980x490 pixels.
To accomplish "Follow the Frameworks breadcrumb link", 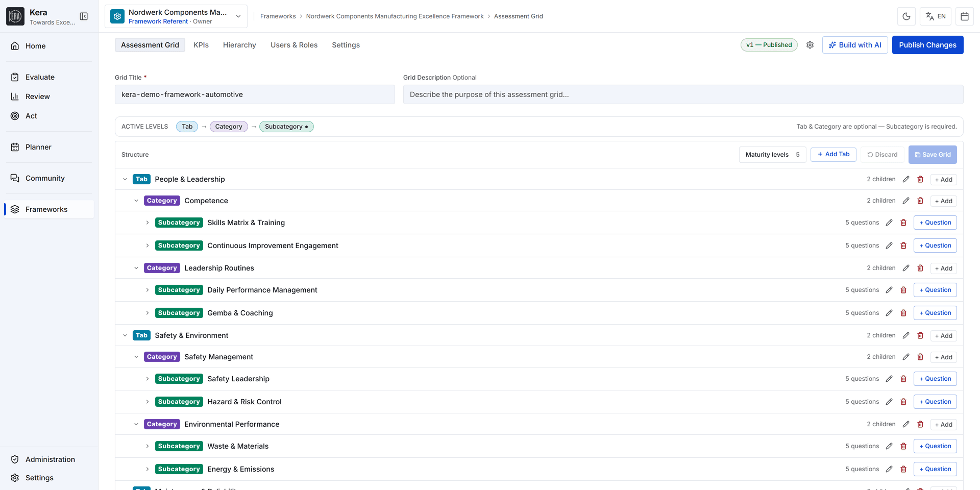I will click(x=278, y=16).
